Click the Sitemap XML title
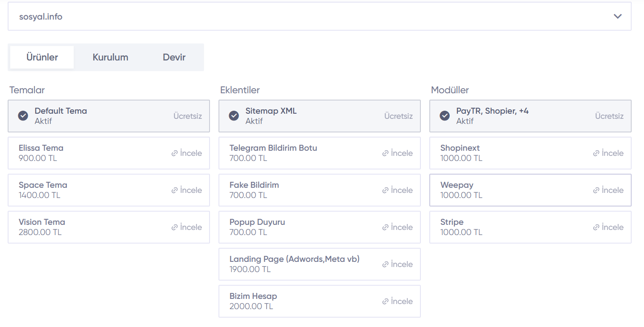 pos(271,111)
